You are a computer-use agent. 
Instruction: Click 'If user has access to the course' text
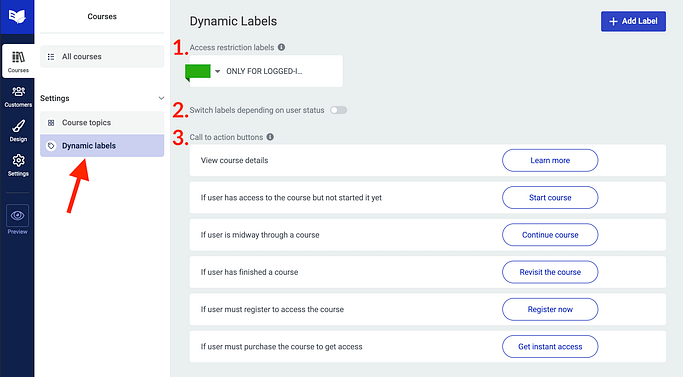pos(291,197)
